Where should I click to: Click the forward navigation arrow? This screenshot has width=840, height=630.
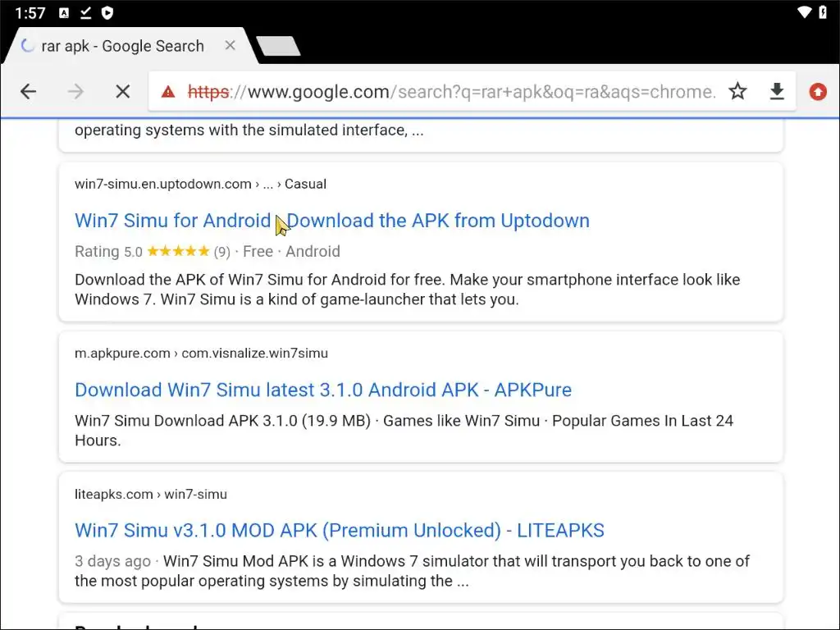tap(75, 92)
